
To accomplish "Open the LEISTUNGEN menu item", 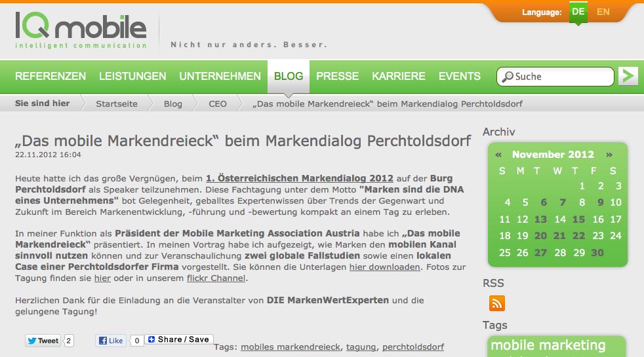I will click(x=132, y=77).
